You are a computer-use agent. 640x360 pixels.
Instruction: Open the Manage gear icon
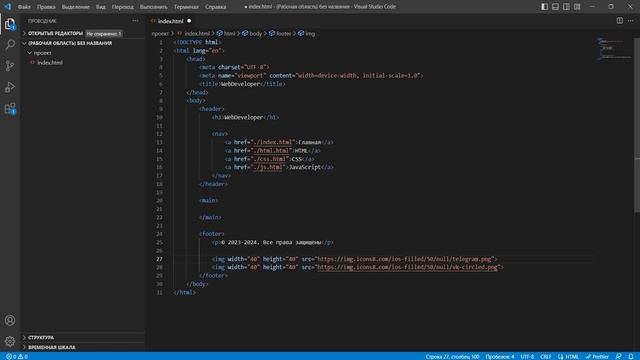pos(10,341)
